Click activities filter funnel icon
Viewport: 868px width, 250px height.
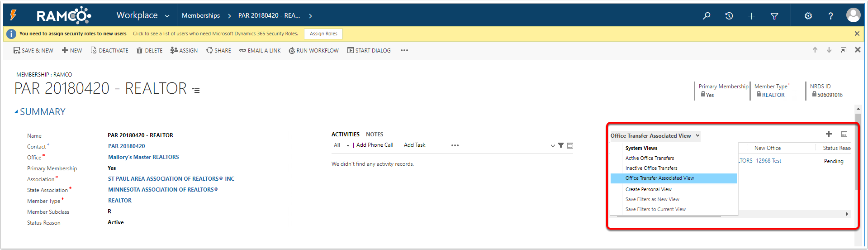pos(561,145)
